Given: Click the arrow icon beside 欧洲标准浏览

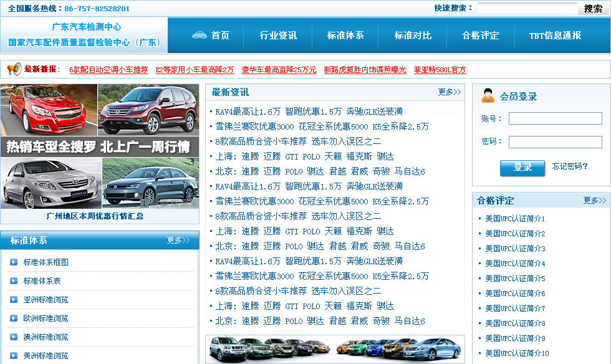Looking at the screenshot, I should point(14,318).
